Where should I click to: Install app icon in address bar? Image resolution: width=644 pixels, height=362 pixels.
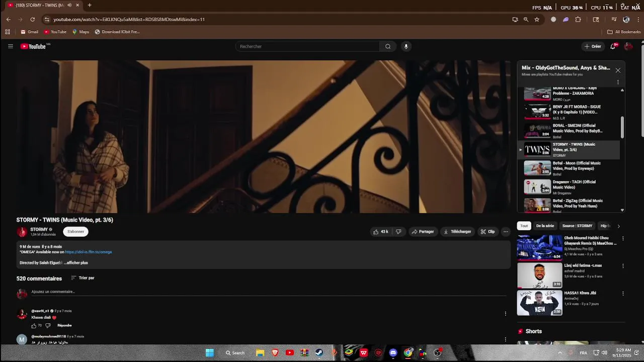515,20
